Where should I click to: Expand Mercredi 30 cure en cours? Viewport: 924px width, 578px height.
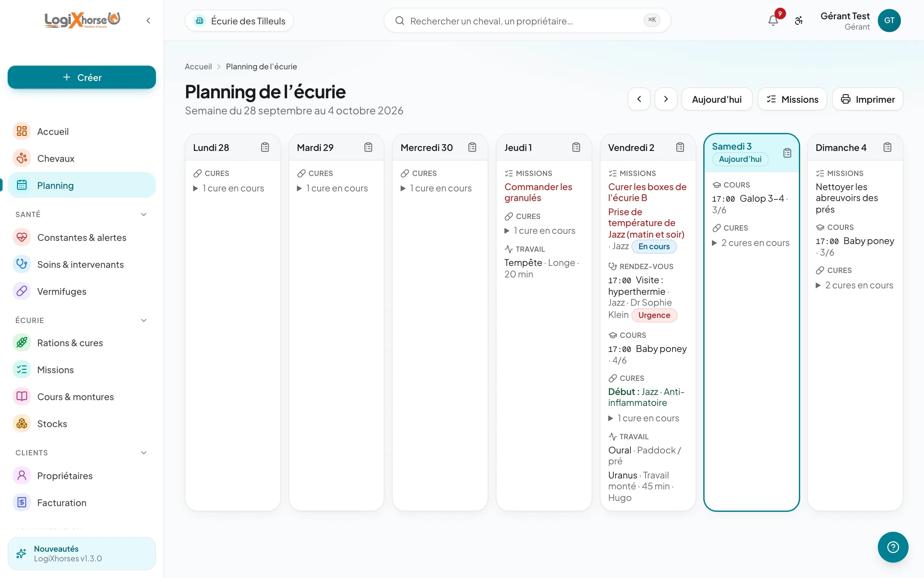click(x=436, y=188)
